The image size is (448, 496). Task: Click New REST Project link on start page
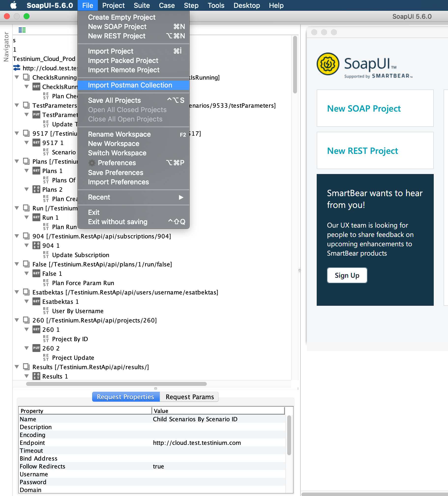(362, 151)
